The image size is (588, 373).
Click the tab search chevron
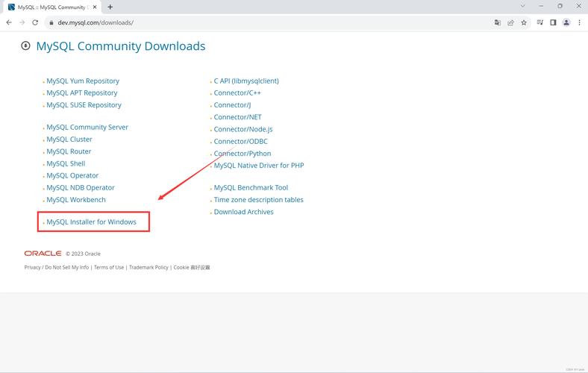pyautogui.click(x=522, y=6)
